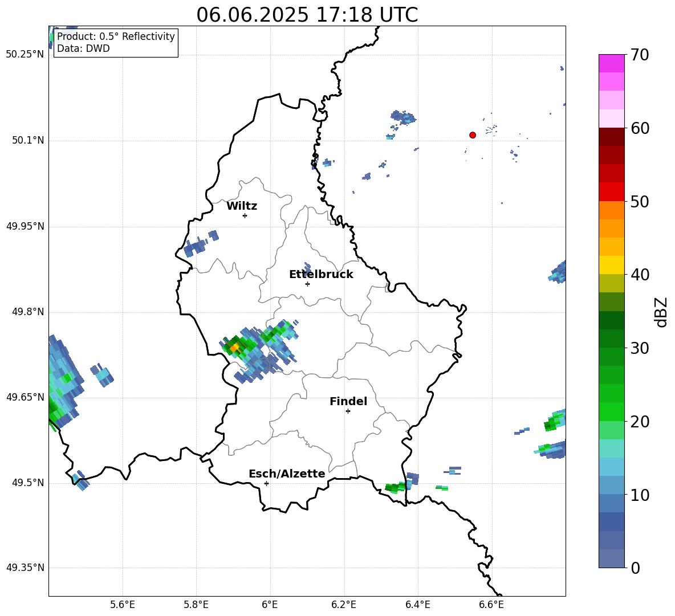Click the orange reflectivity core west of Ettelbruck

click(234, 346)
